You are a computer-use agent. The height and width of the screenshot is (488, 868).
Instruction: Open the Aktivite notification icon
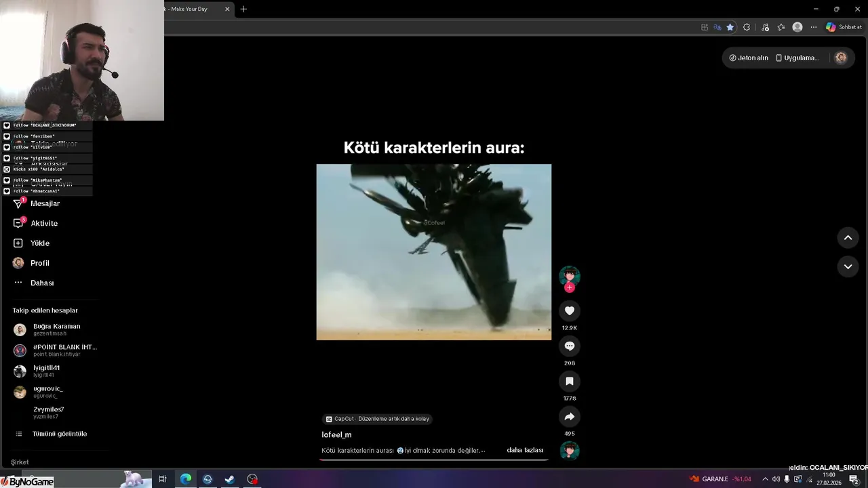[18, 223]
